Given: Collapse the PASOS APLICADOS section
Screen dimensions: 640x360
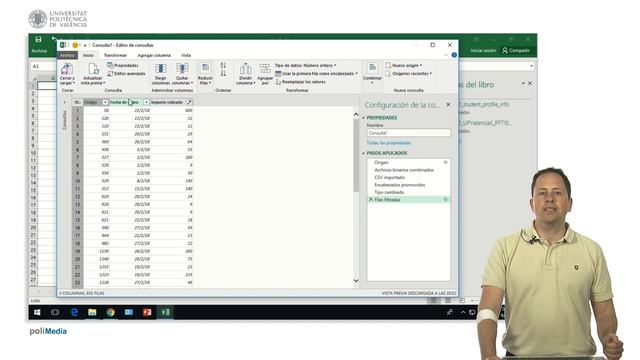Looking at the screenshot, I should point(363,153).
